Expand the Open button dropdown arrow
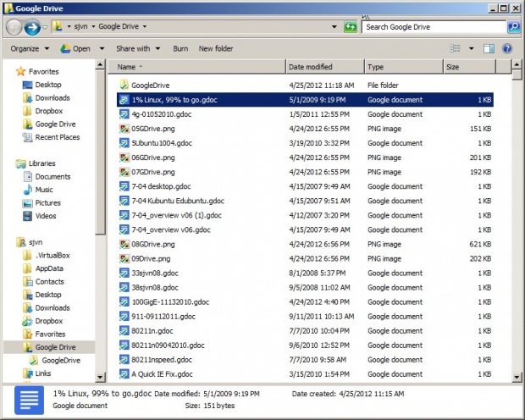Screen dimensions: 525x420 click(x=102, y=49)
